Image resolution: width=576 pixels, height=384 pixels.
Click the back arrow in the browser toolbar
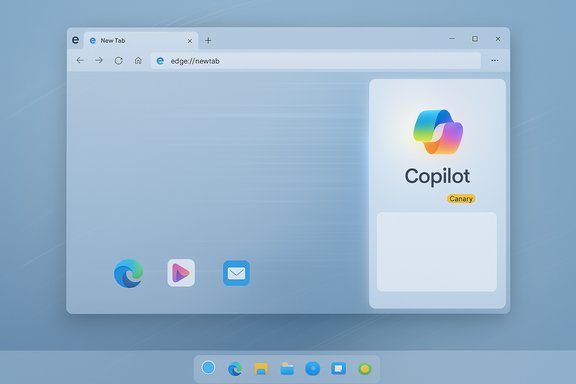[x=80, y=60]
